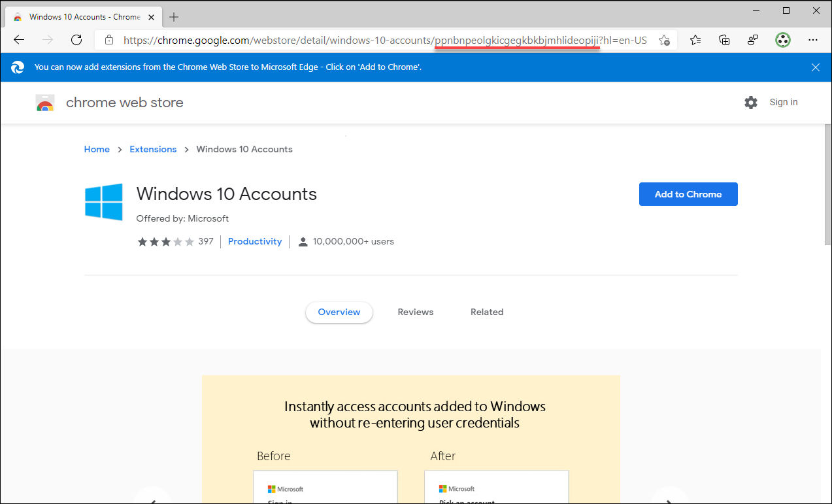Screen dimensions: 832x504
Task: Click the Edge logo in the notification bar
Action: coord(18,67)
